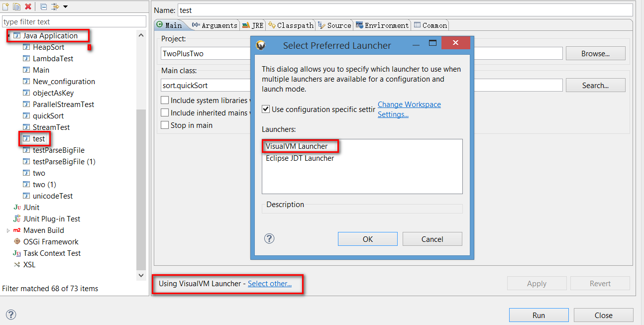Viewport: 644px width, 325px height.
Task: Select the testParseBigFile configuration icon
Action: 27,150
